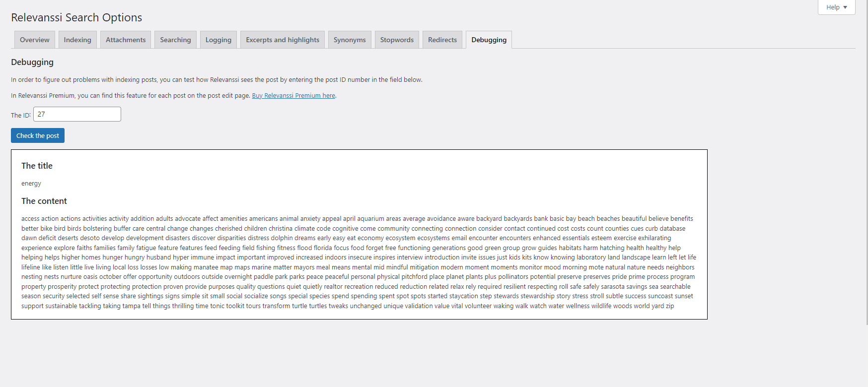The height and width of the screenshot is (387, 868).
Task: Click the active Debugging tab
Action: [x=489, y=40]
